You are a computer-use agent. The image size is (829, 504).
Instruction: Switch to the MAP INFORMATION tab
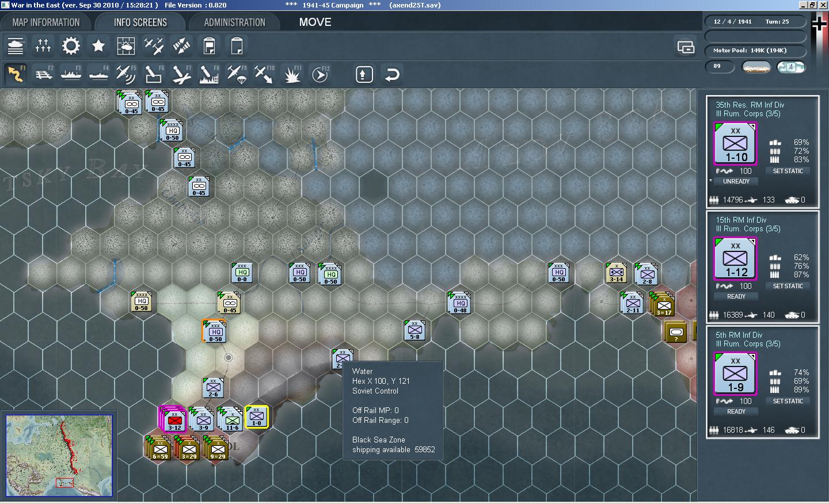point(46,22)
